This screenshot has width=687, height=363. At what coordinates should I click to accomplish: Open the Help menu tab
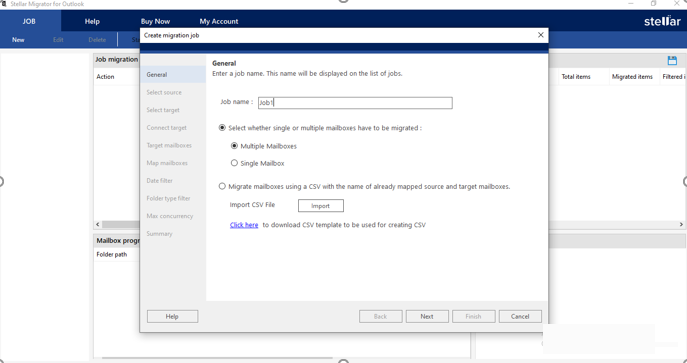coord(92,21)
